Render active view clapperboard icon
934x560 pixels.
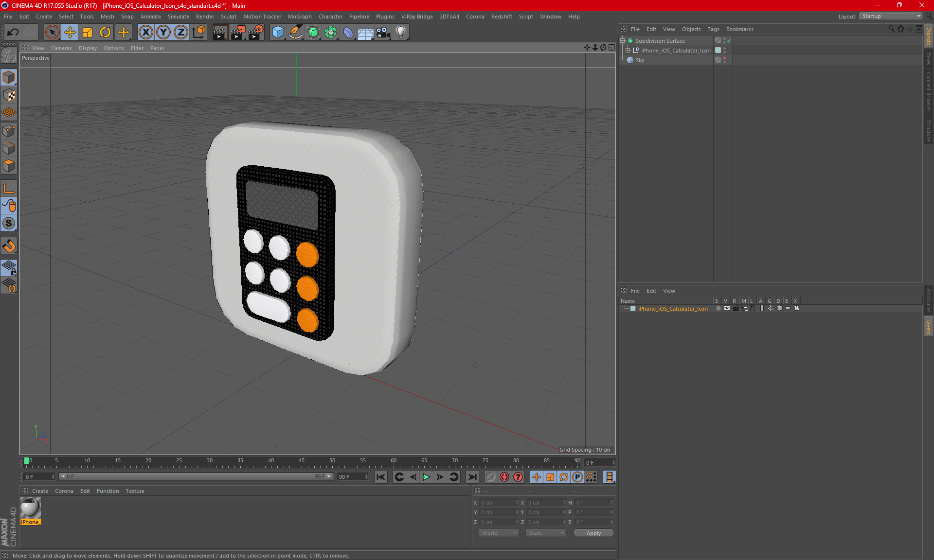220,33
